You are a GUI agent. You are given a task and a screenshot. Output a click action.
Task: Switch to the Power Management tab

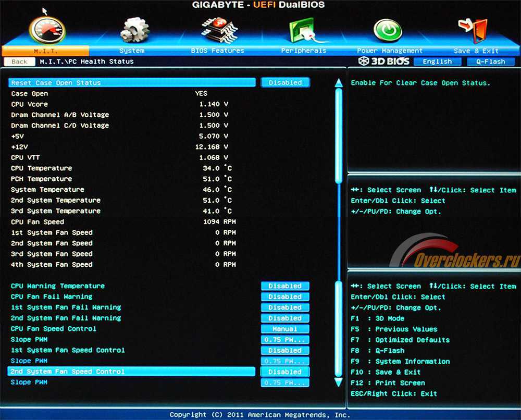(389, 51)
